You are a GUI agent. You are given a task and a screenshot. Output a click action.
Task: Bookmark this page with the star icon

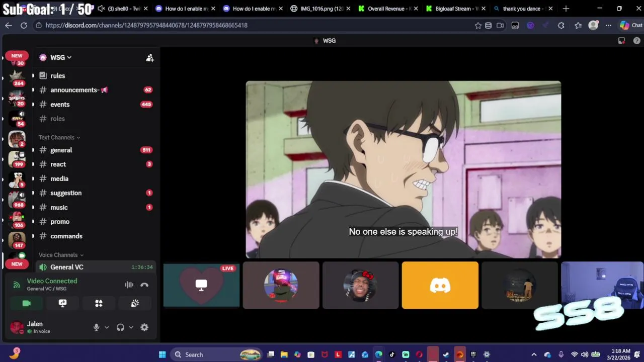pos(478,25)
